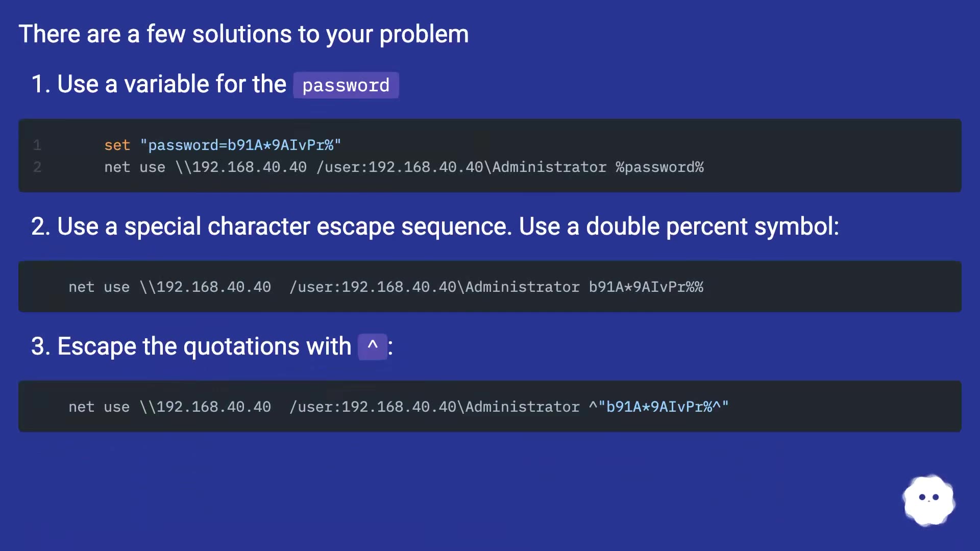Click the \\192.168.40.40 path in second code block
Viewport: 980px width, 551px height.
205,287
